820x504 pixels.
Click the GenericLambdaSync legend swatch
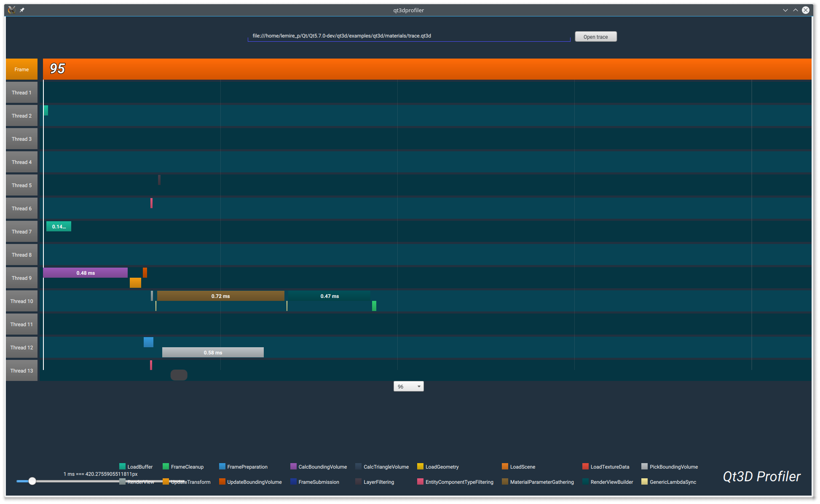point(644,481)
